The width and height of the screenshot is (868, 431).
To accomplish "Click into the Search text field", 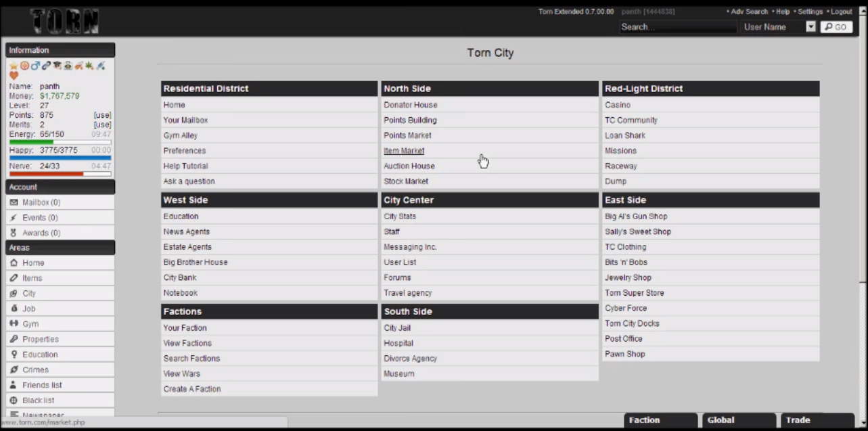I will tap(677, 27).
